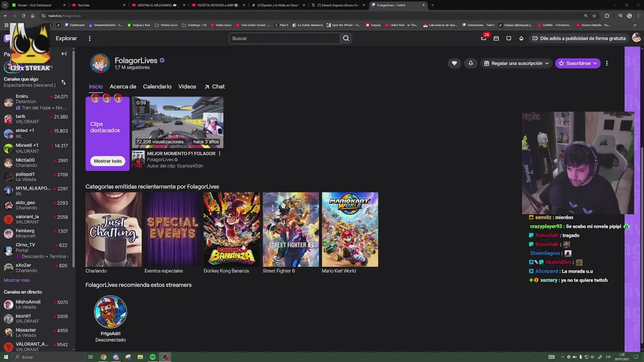Open Nissaxter live channel in sidebar
The width and height of the screenshot is (644, 362).
(36, 333)
